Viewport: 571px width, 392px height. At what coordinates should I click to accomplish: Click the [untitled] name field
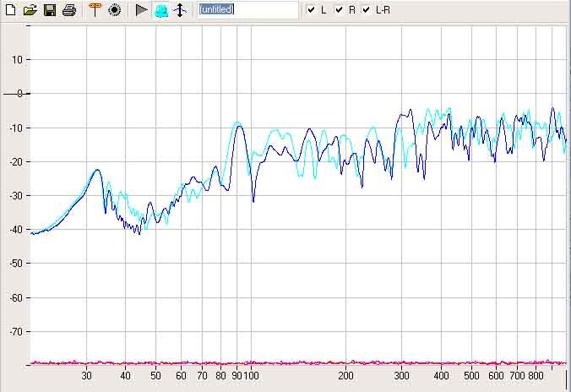(247, 10)
